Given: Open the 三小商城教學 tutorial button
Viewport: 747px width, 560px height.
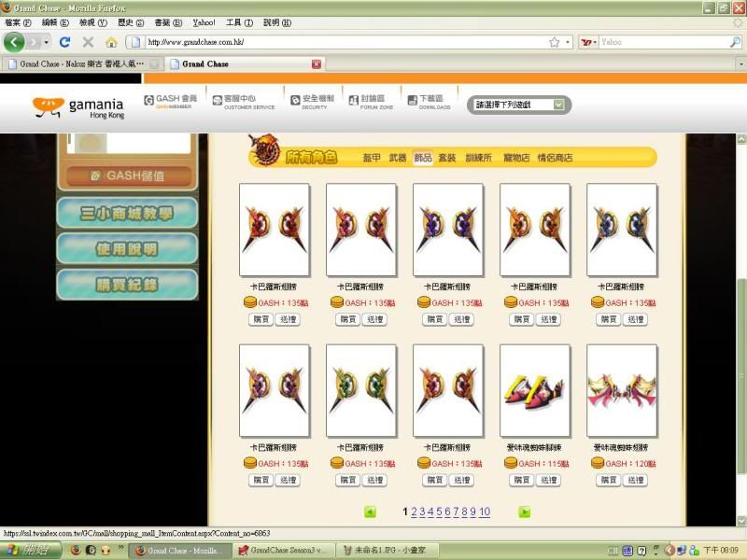Looking at the screenshot, I should pos(127,214).
